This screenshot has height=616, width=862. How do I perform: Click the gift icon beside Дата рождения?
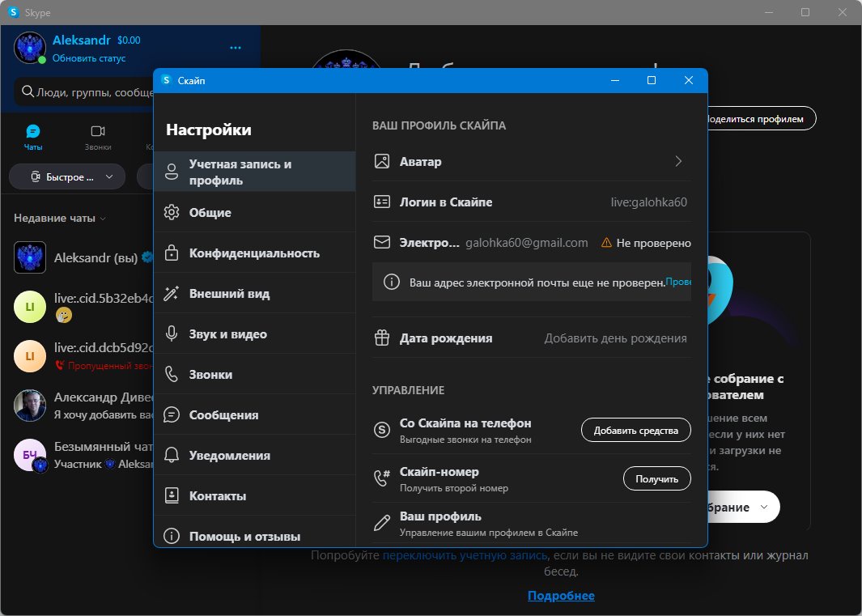[x=381, y=338]
